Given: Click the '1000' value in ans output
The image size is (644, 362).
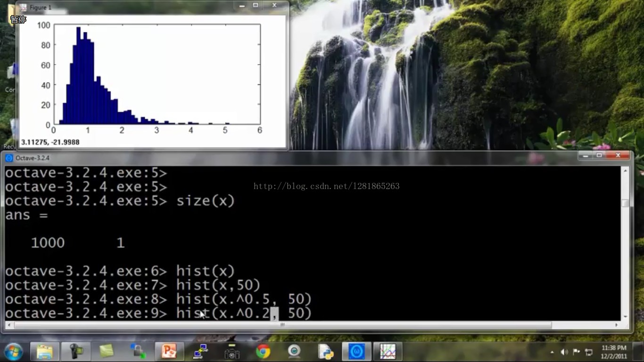Looking at the screenshot, I should (48, 243).
